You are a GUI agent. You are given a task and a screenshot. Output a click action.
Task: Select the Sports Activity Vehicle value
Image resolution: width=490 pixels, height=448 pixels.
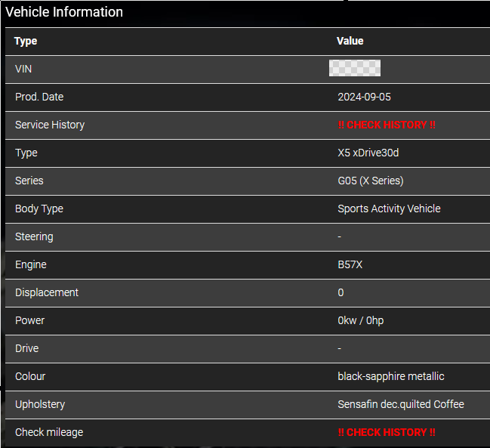(389, 209)
